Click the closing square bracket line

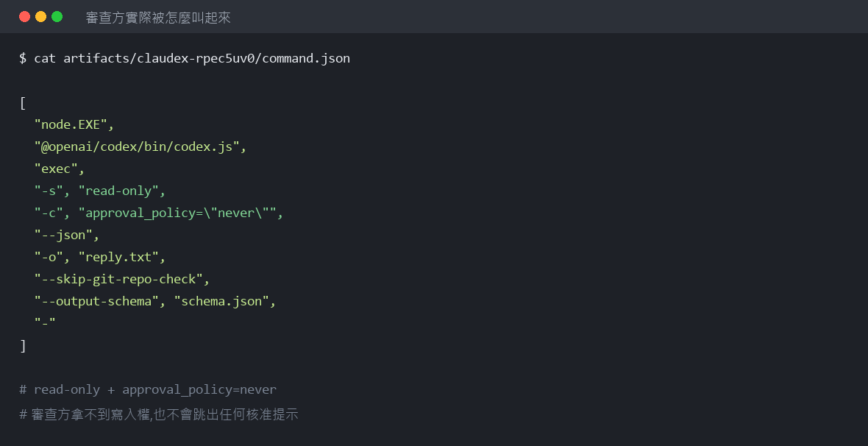click(x=23, y=346)
